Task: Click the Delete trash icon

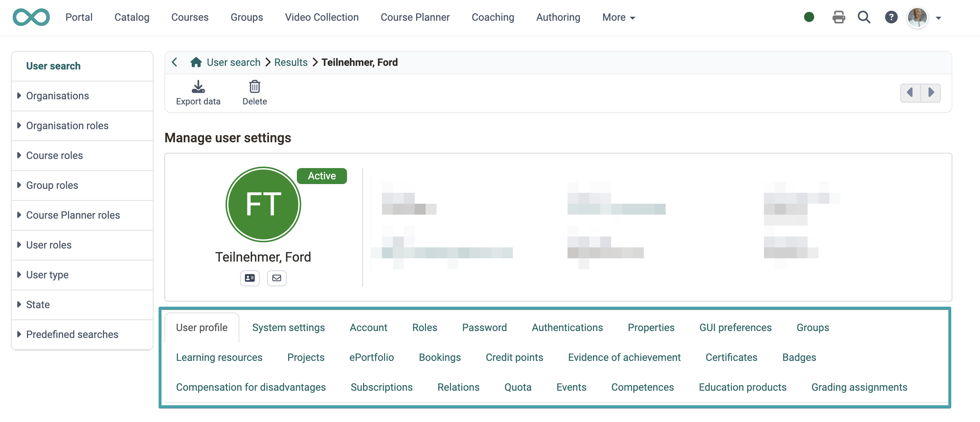Action: 255,87
